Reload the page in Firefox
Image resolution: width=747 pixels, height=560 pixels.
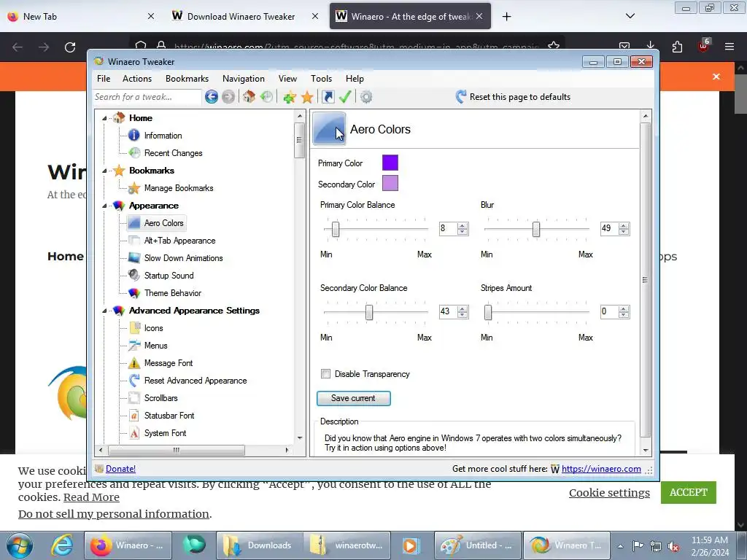point(70,47)
